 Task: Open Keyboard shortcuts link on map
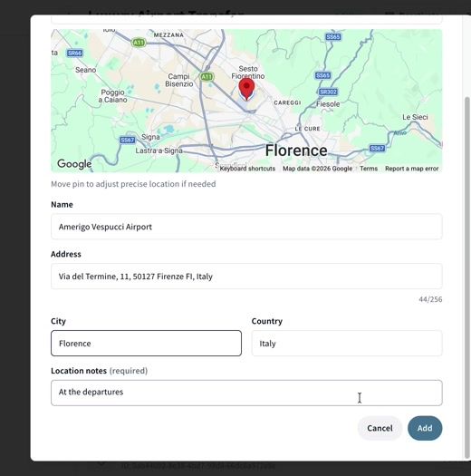[247, 169]
